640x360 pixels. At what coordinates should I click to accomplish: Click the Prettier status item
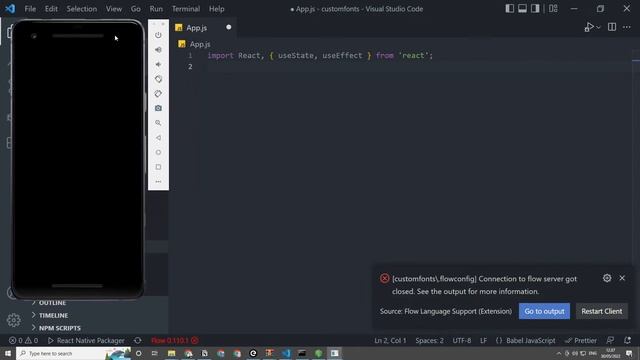[x=581, y=340]
